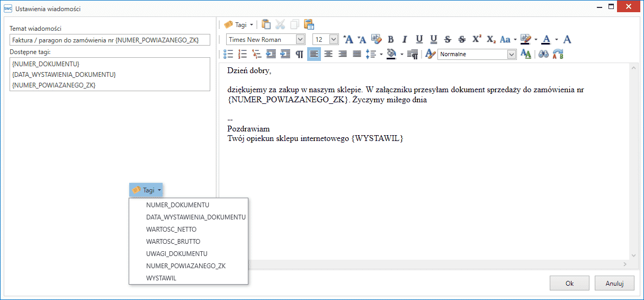
Task: Apply font color with underlined A
Action: point(547,39)
